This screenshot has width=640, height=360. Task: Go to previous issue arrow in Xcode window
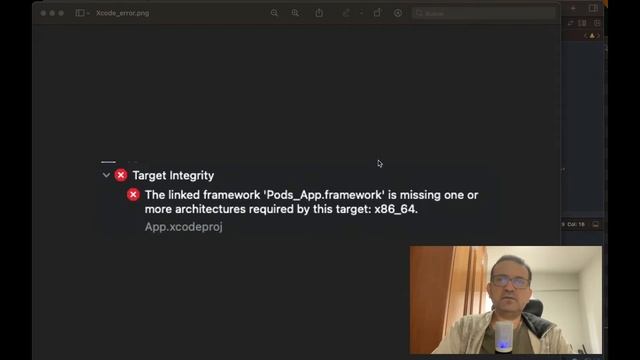click(x=586, y=36)
